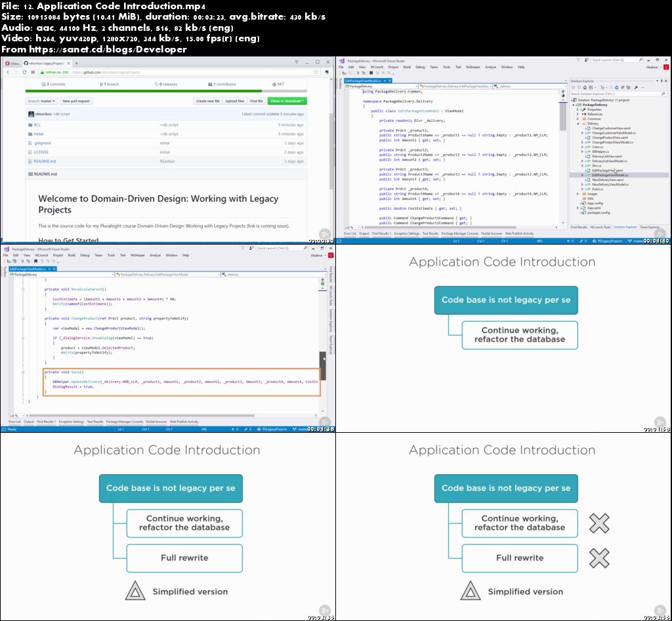The image size is (672, 621).
Task: Switch to the NCrunch Tests bottom tab
Action: coord(600,227)
